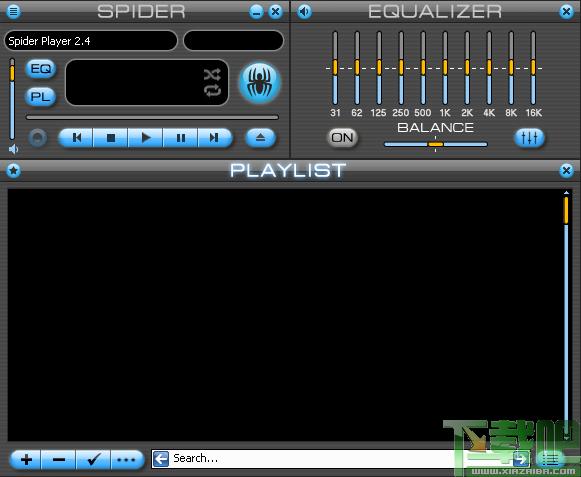Start the record button
The width and height of the screenshot is (581, 477).
(38, 138)
